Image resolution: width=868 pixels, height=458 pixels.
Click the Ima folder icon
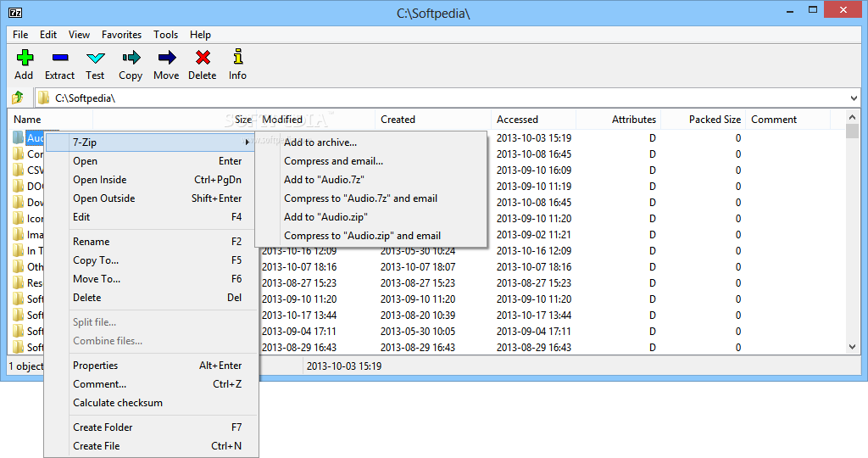tap(19, 234)
